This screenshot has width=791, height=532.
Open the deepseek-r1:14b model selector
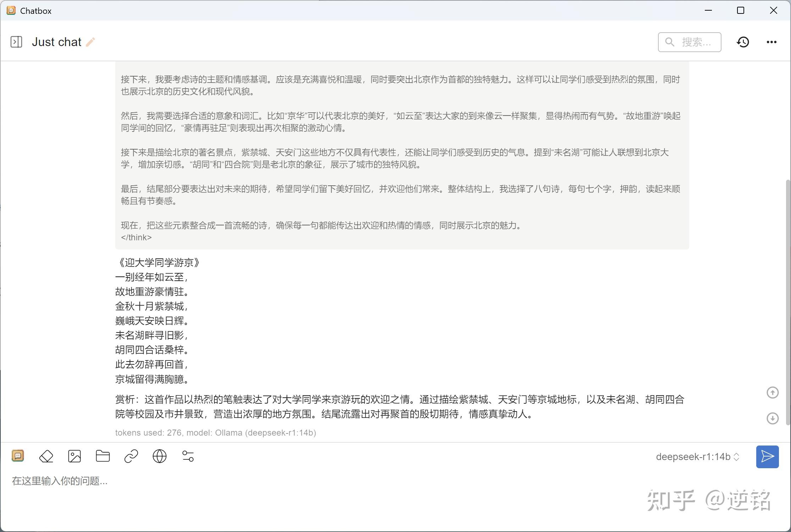point(697,457)
